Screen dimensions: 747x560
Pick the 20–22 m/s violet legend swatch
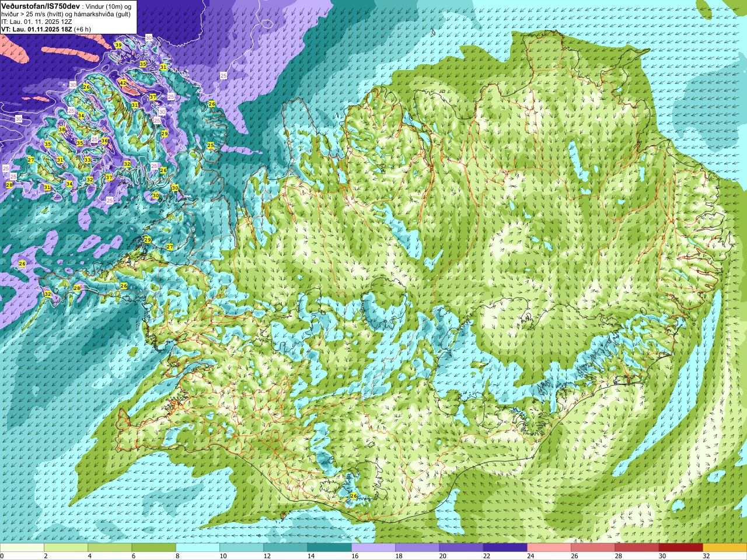coord(461,548)
